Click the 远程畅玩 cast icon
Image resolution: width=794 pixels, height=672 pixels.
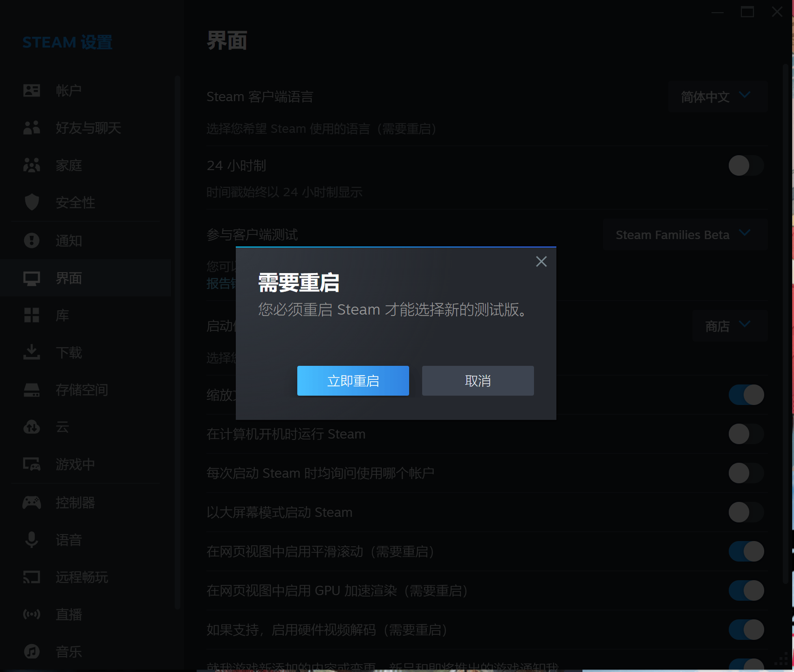pos(32,577)
